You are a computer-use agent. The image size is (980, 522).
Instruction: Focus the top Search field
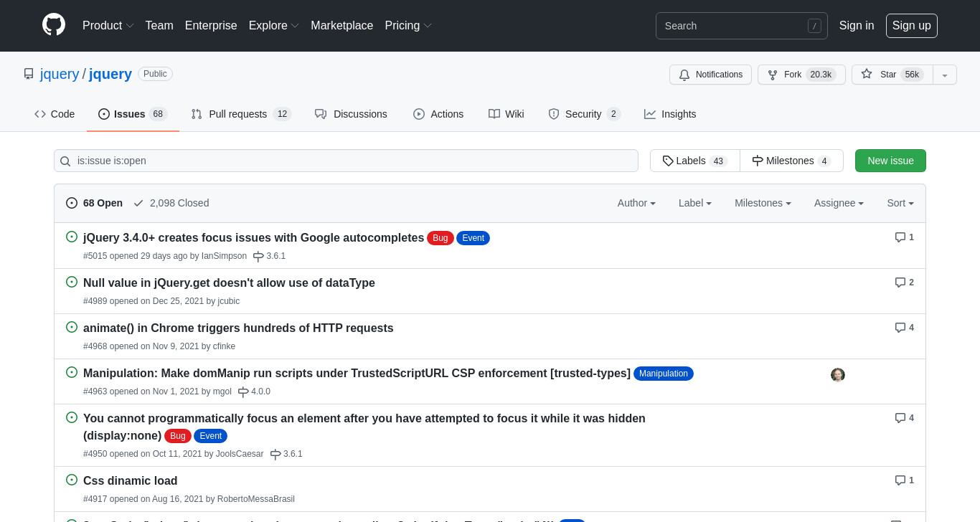coord(741,26)
